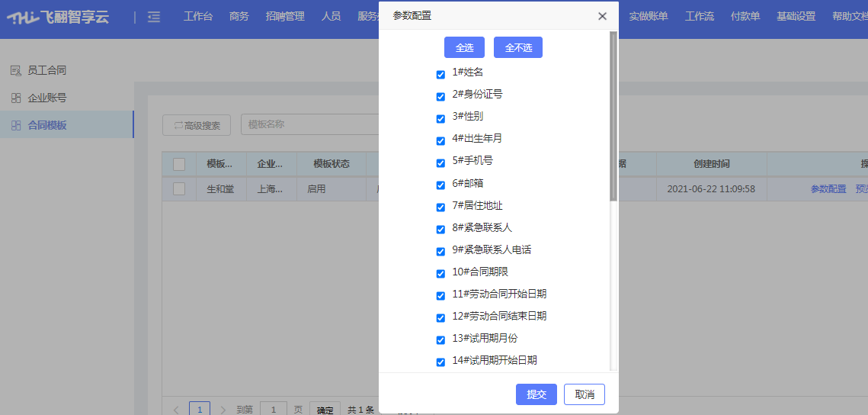Screen dimensions: 868x415
Task: Open 基础设置 menu
Action: [x=796, y=17]
